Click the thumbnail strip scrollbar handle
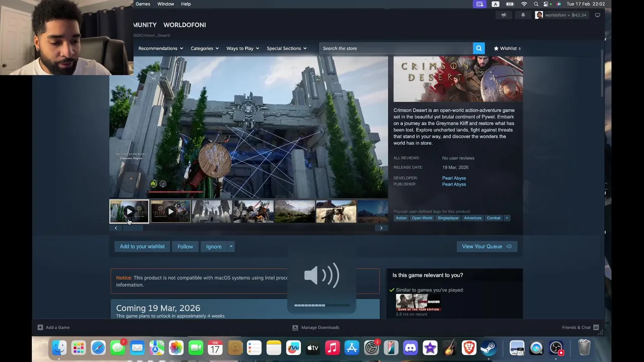The image size is (644, 362). (133, 228)
